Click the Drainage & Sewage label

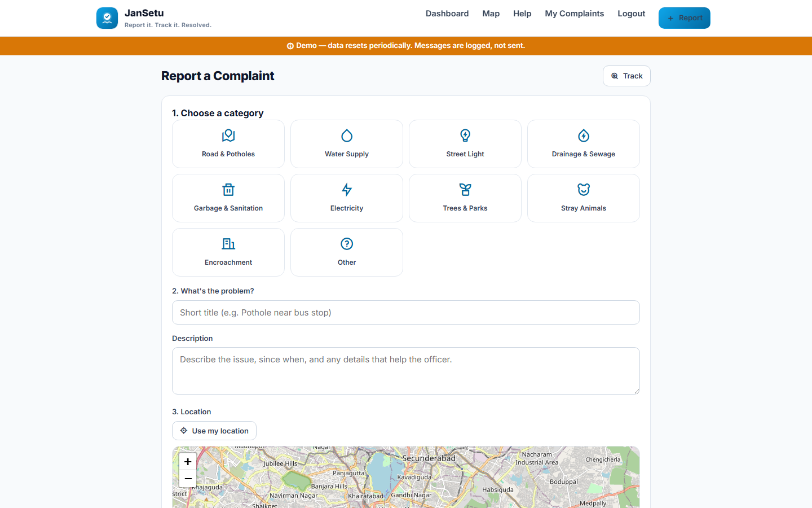point(584,154)
